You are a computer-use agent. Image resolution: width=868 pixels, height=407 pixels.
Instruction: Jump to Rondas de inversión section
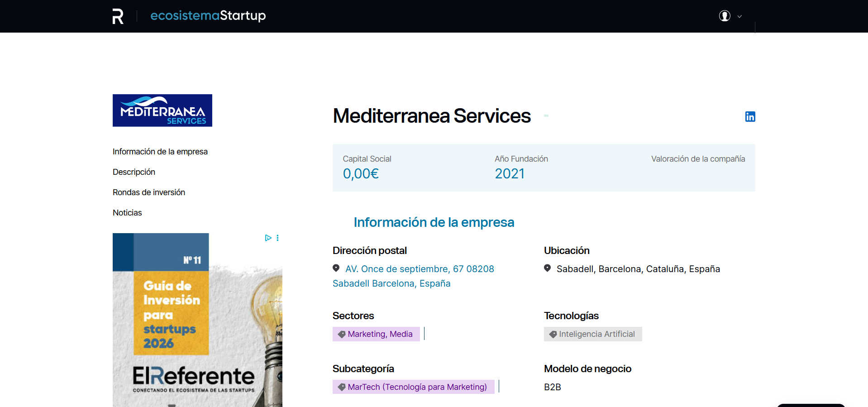[149, 192]
